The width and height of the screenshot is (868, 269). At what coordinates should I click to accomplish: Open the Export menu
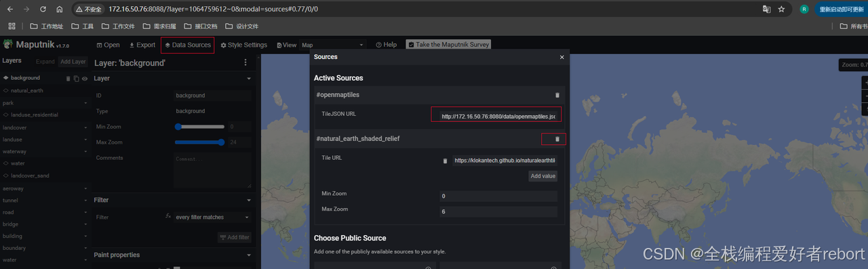click(142, 45)
